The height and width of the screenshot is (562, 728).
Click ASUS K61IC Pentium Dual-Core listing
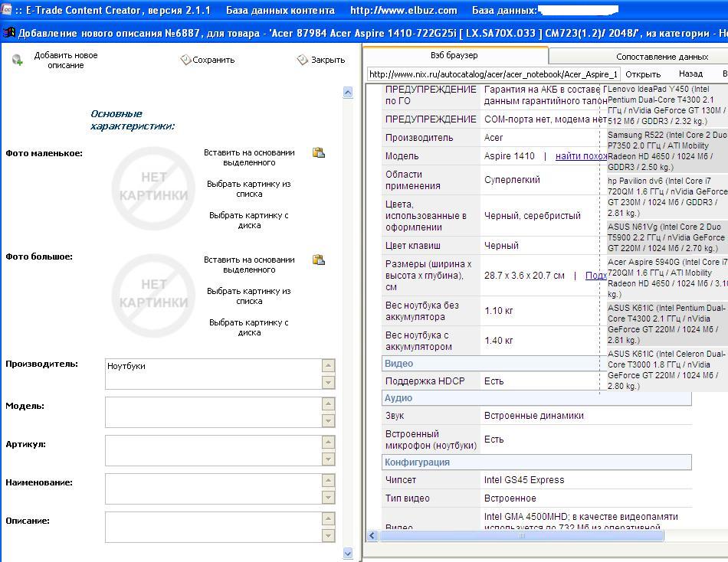[x=667, y=324]
